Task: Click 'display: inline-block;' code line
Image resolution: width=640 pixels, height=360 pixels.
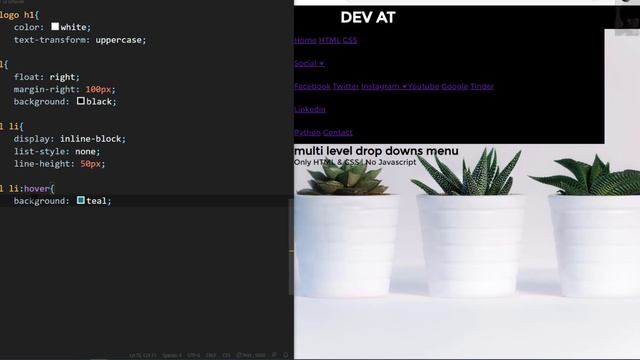Action: pos(70,139)
